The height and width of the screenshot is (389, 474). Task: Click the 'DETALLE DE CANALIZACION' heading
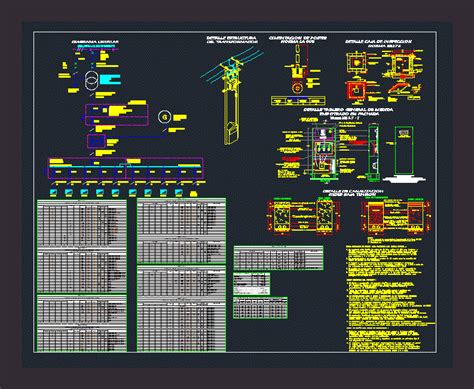(x=353, y=191)
